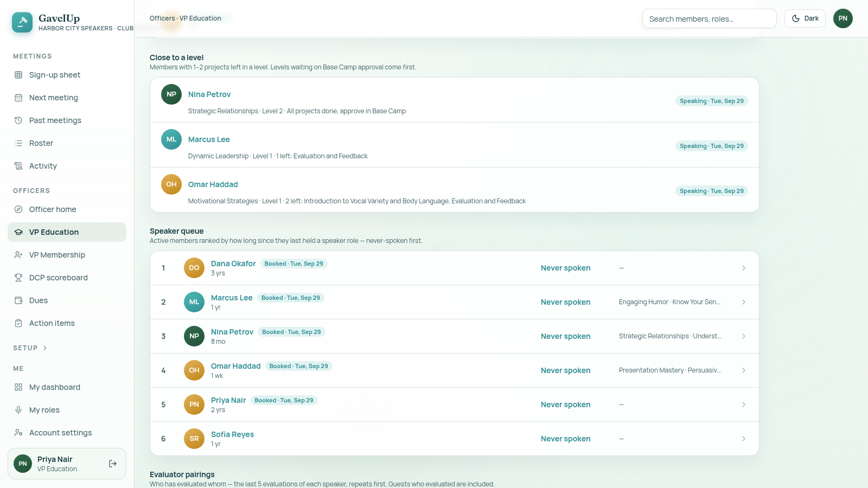Open PN user avatar in top bar
Viewport: 868px width, 488px height.
point(843,18)
